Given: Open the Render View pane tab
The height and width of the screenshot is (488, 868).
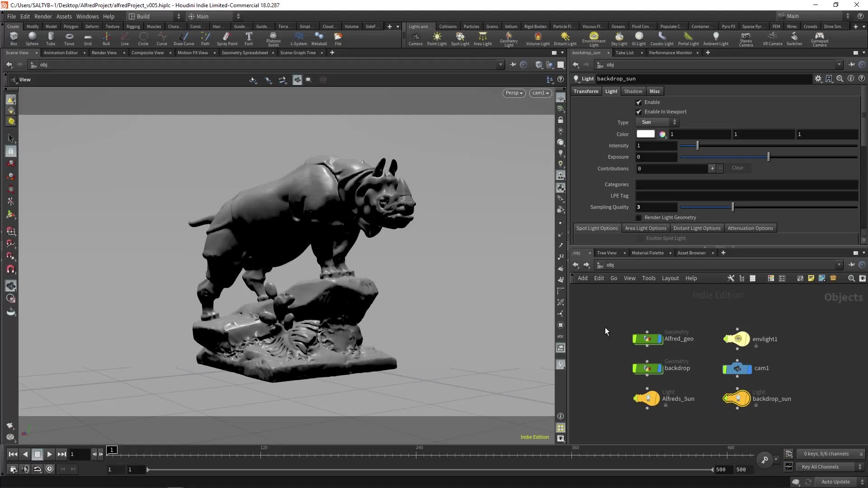Looking at the screenshot, I should point(104,53).
